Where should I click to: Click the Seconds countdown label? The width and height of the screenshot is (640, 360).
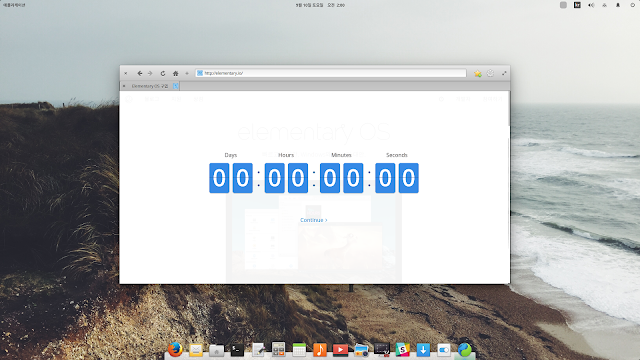(397, 155)
